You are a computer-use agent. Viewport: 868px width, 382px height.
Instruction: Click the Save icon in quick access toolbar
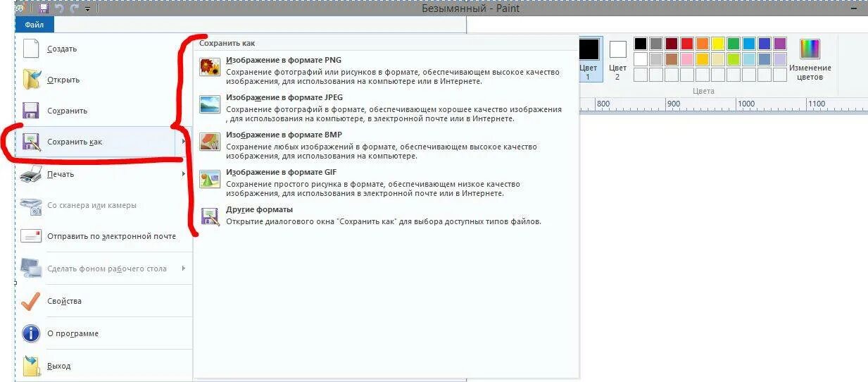pos(44,8)
